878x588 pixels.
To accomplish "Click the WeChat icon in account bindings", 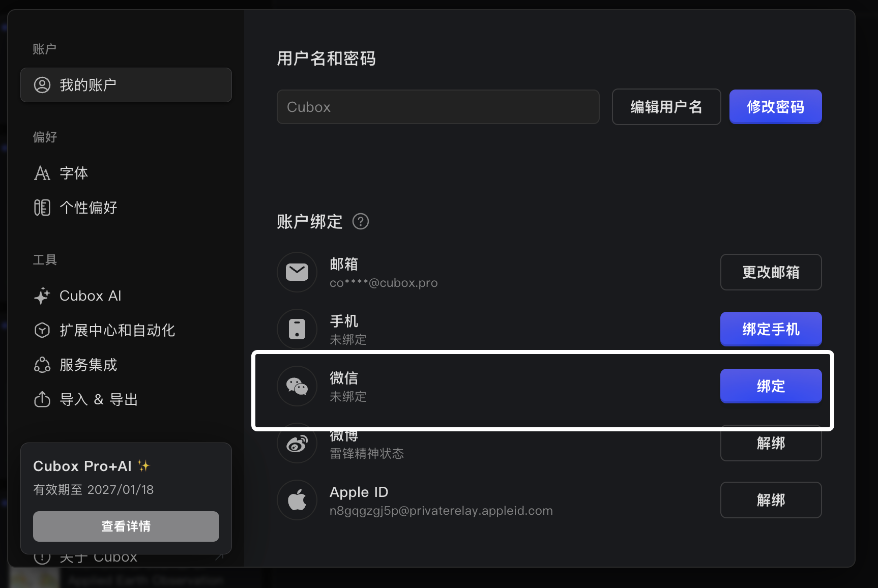I will 297,386.
